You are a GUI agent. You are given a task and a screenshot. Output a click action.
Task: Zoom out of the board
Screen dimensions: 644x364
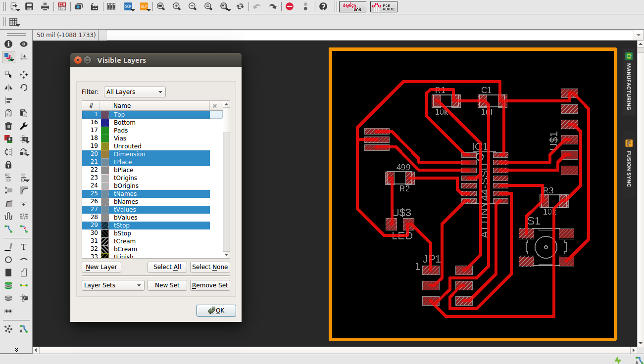[193, 6]
